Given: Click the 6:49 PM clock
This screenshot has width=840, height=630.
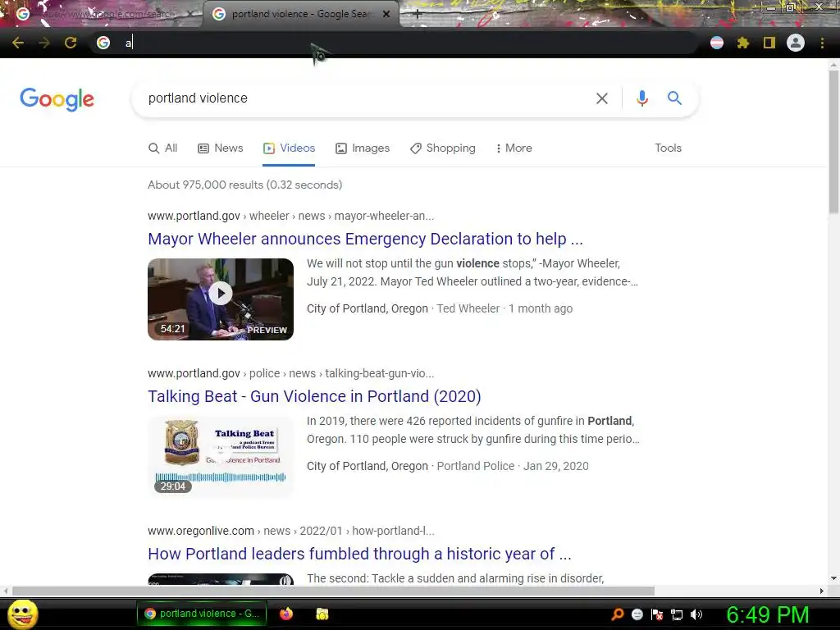Looking at the screenshot, I should click(767, 614).
